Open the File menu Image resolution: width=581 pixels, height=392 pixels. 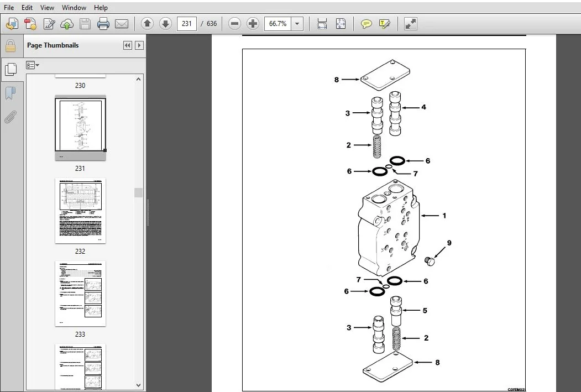point(8,7)
